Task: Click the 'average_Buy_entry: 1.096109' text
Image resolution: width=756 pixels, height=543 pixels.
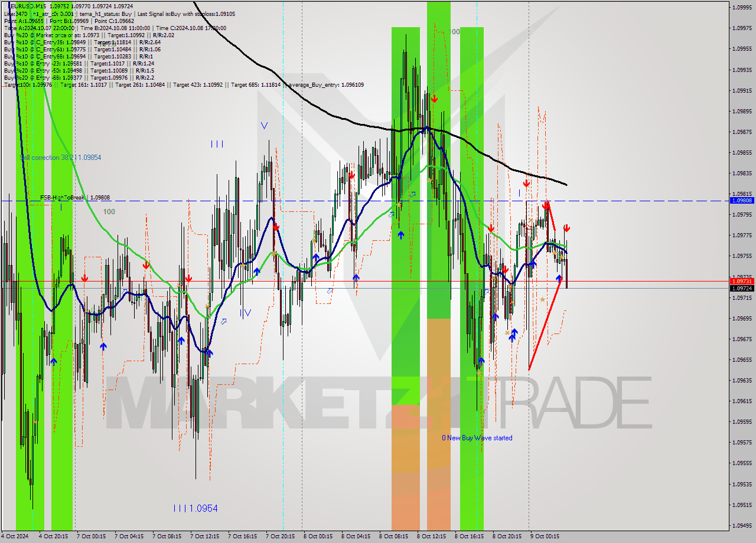Action: (325, 84)
